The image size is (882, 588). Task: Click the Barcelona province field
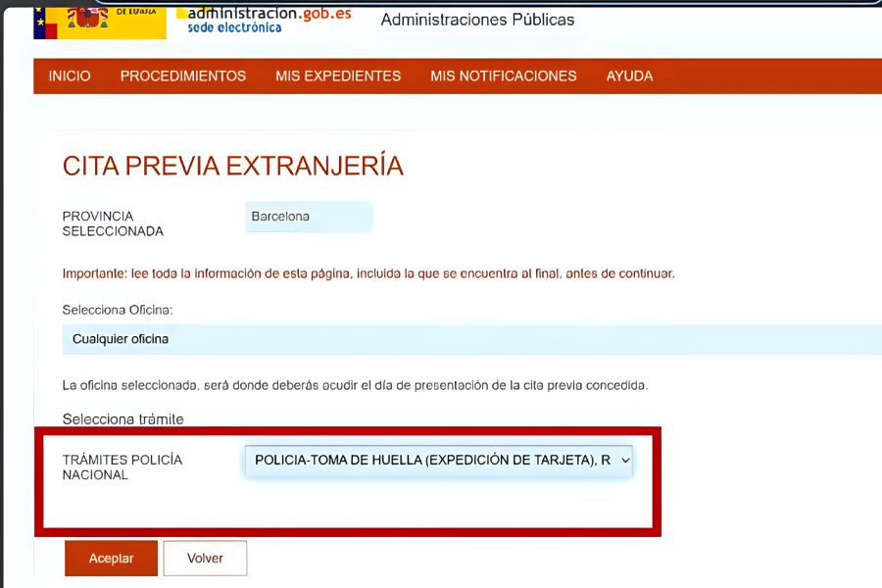click(x=309, y=217)
